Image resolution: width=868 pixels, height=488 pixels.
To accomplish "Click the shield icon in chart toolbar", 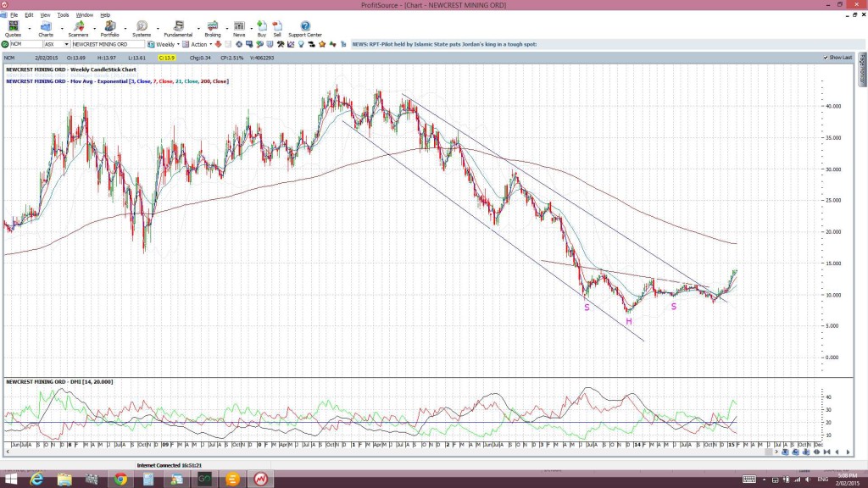I will [x=270, y=44].
